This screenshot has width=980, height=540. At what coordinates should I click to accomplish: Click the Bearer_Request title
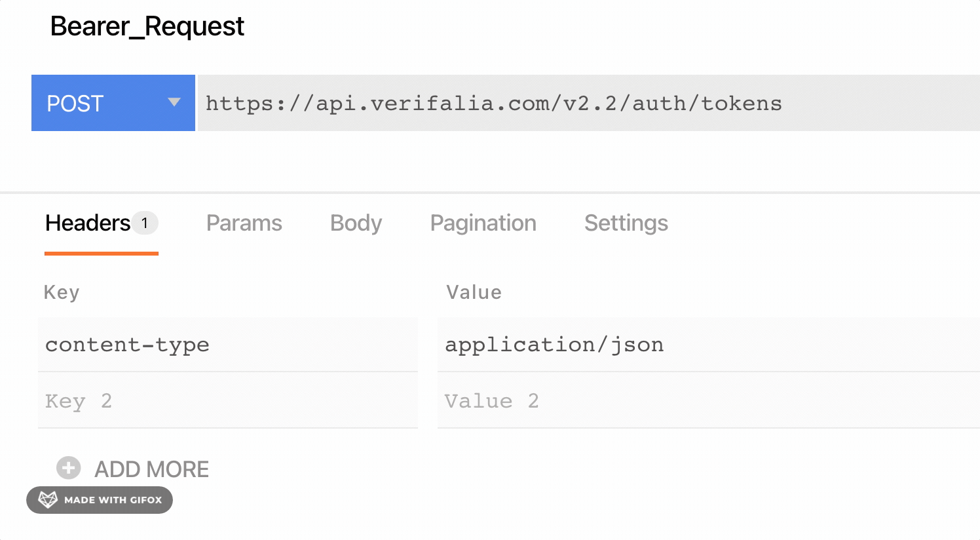[x=147, y=26]
